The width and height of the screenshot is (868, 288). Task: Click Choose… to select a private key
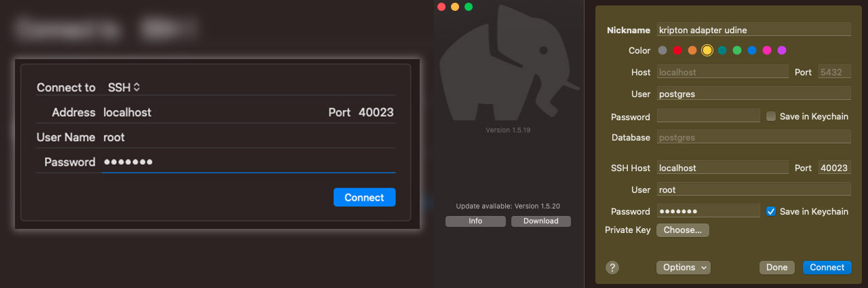(683, 230)
